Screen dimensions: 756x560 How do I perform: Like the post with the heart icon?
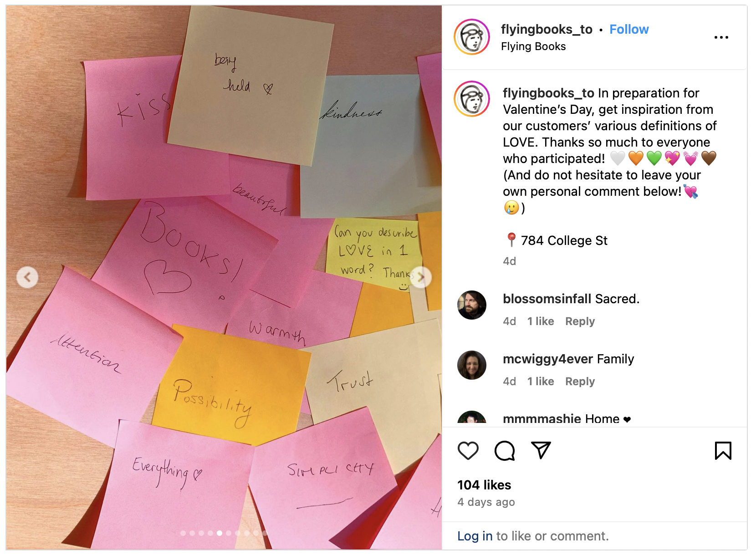click(468, 451)
